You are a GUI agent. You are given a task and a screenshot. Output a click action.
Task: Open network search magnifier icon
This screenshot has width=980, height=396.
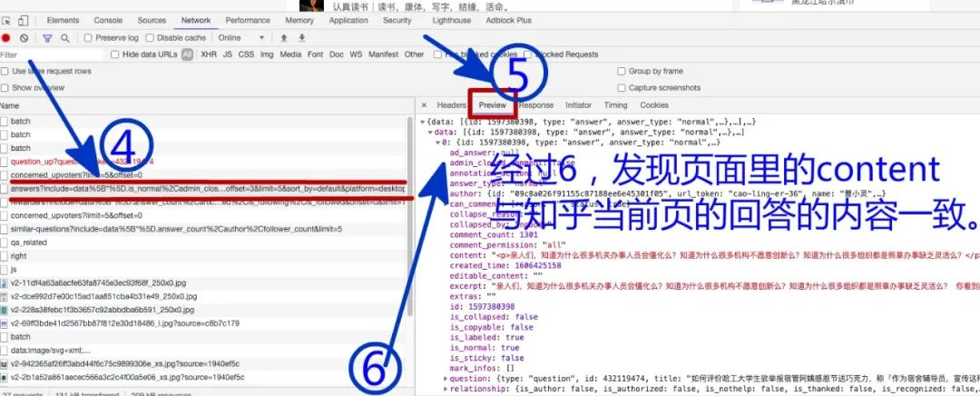click(x=65, y=38)
